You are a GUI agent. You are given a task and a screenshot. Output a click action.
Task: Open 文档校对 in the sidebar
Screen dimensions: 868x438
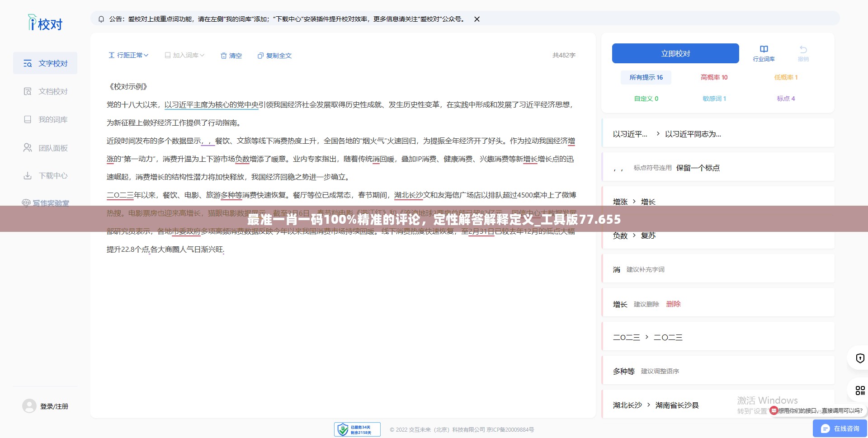click(45, 91)
